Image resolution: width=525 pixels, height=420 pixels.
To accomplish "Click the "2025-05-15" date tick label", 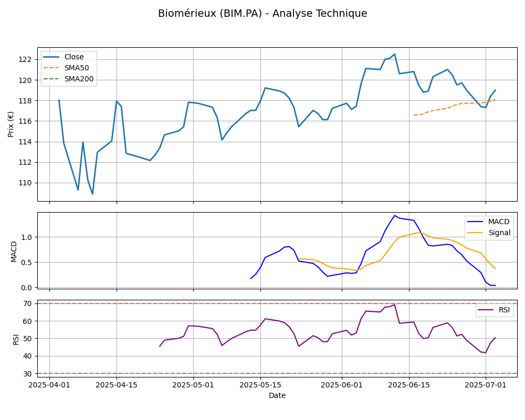I will [260, 385].
